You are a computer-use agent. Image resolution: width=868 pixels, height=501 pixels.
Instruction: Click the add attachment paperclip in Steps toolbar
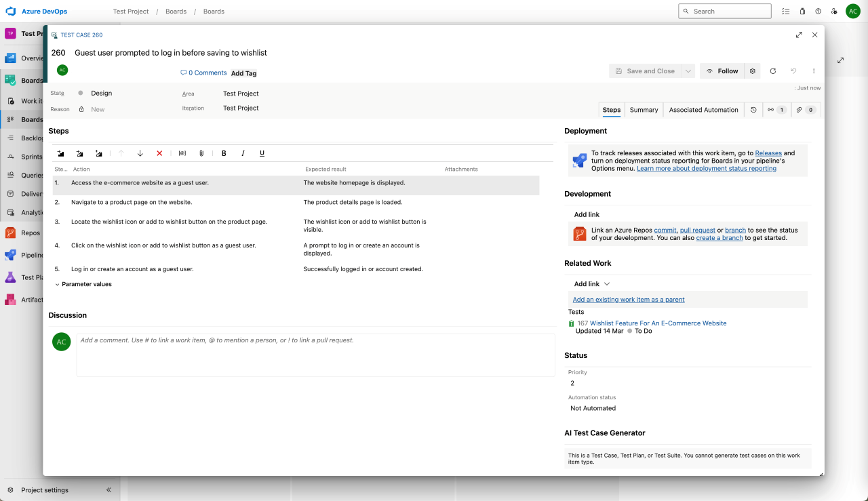coord(201,154)
